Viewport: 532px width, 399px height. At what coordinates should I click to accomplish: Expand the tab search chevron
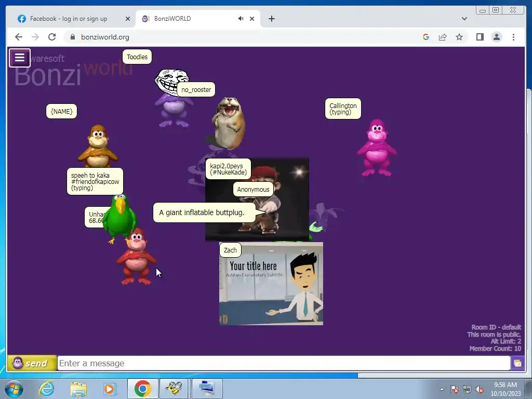click(x=464, y=19)
